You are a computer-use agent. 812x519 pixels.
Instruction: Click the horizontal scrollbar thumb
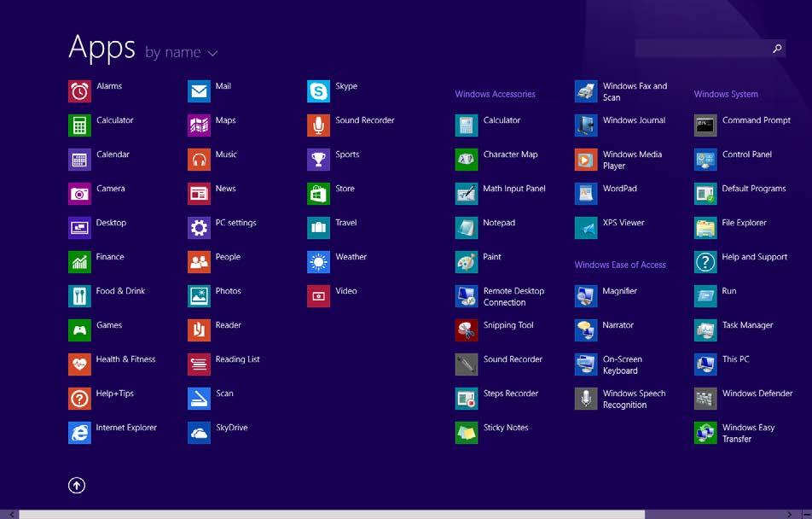pyautogui.click(x=332, y=515)
